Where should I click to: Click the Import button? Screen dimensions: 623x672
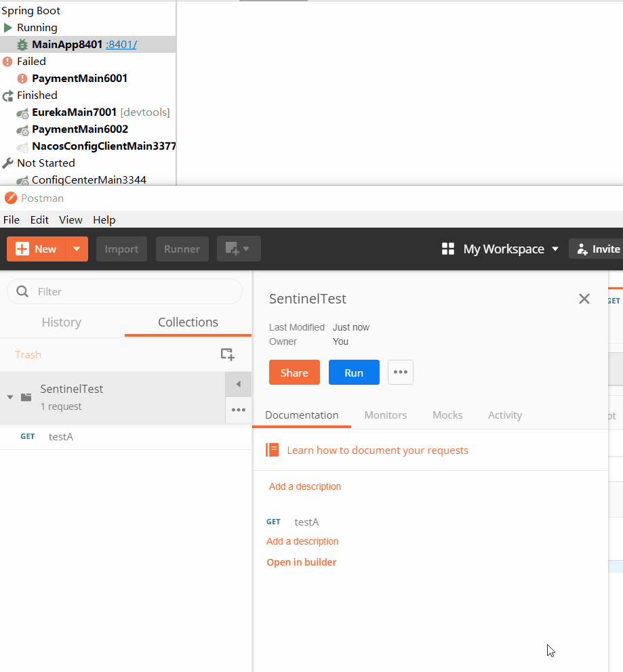point(121,249)
